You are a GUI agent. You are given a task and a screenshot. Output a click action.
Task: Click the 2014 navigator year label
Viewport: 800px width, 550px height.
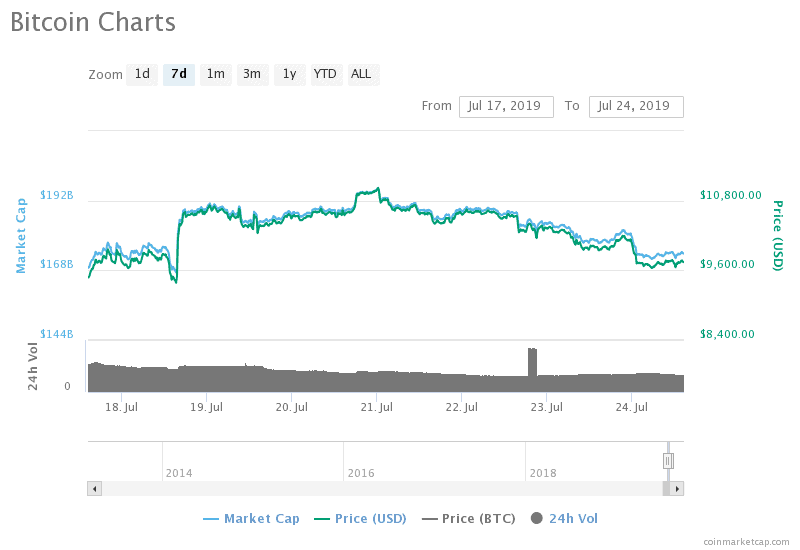coord(179,473)
